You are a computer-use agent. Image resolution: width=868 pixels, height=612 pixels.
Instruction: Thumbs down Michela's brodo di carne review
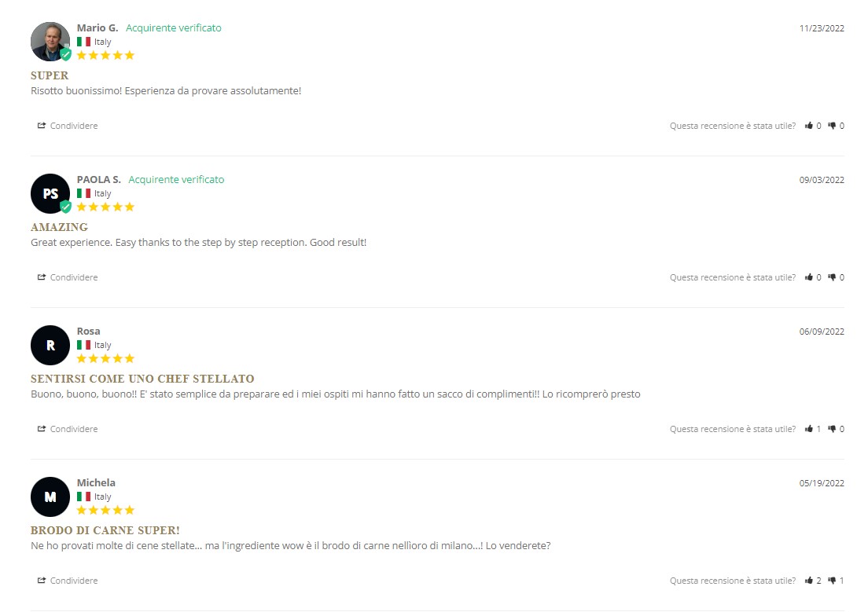[x=832, y=581]
